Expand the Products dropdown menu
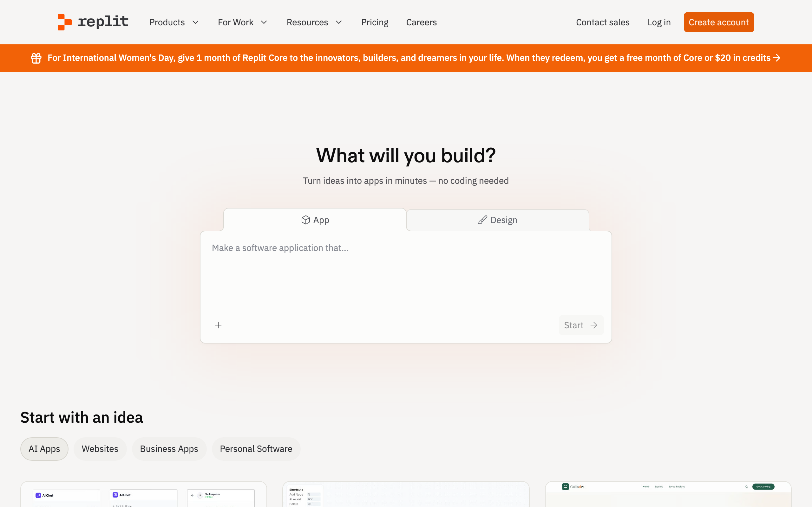 (x=174, y=22)
